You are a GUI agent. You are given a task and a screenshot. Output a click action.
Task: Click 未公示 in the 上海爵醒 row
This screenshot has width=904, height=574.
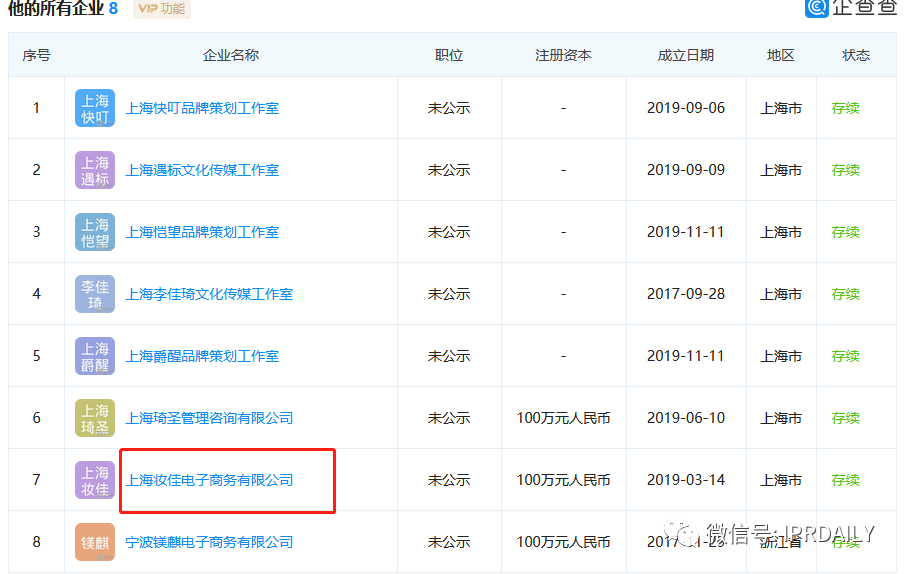coord(449,356)
